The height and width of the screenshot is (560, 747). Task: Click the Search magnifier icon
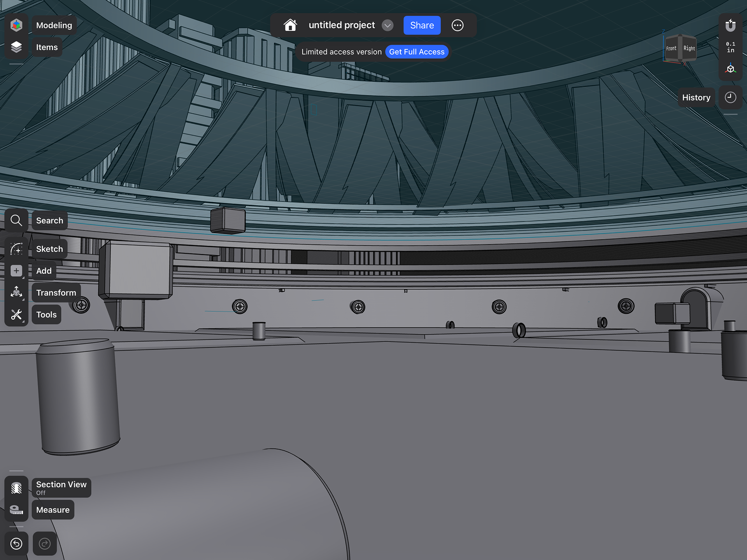coord(16,221)
